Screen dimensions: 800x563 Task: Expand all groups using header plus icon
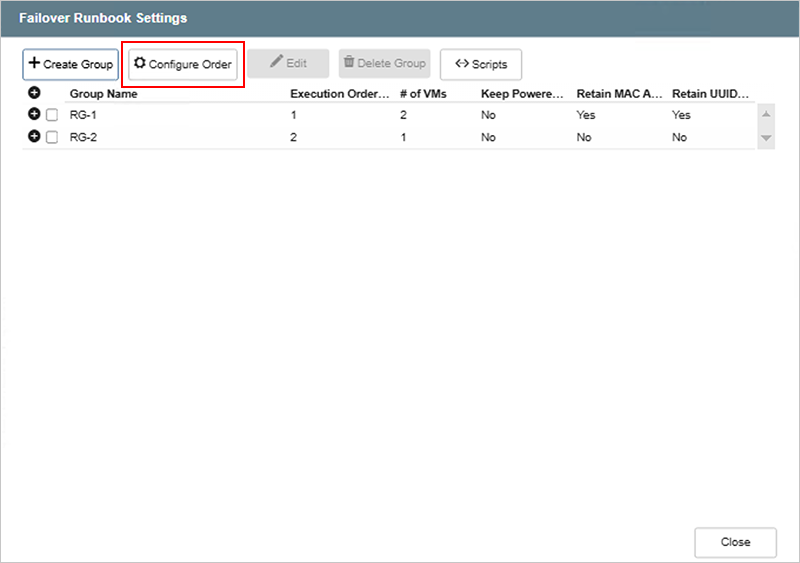[34, 93]
